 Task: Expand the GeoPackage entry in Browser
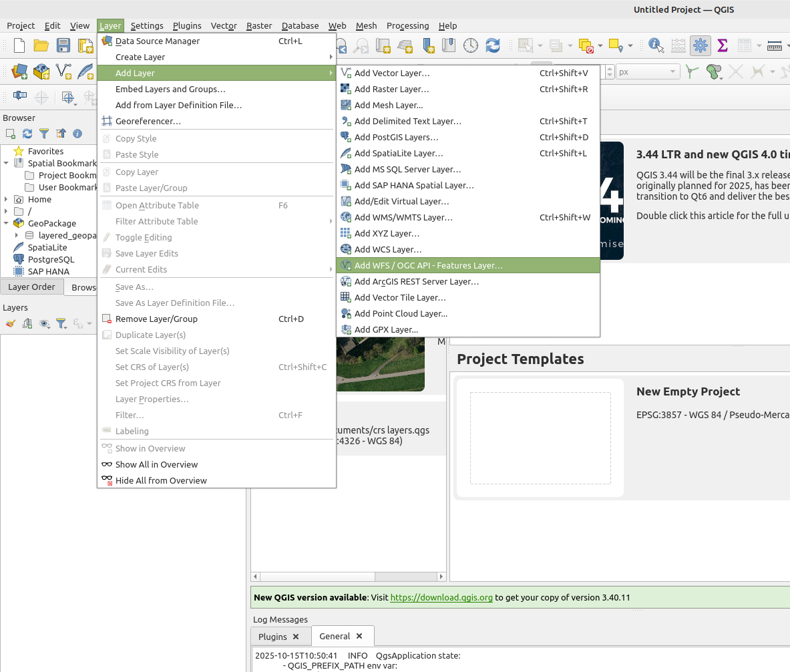tap(6, 222)
